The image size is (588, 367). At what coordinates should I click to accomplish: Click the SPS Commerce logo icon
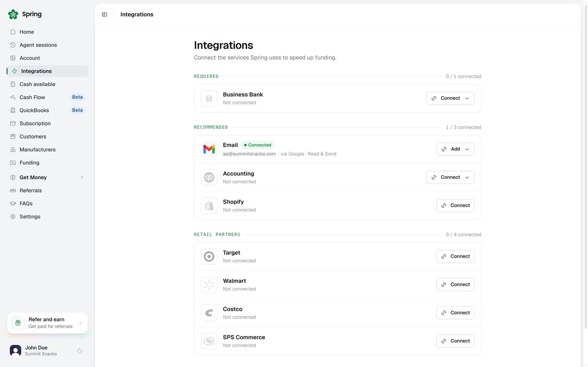(x=209, y=341)
